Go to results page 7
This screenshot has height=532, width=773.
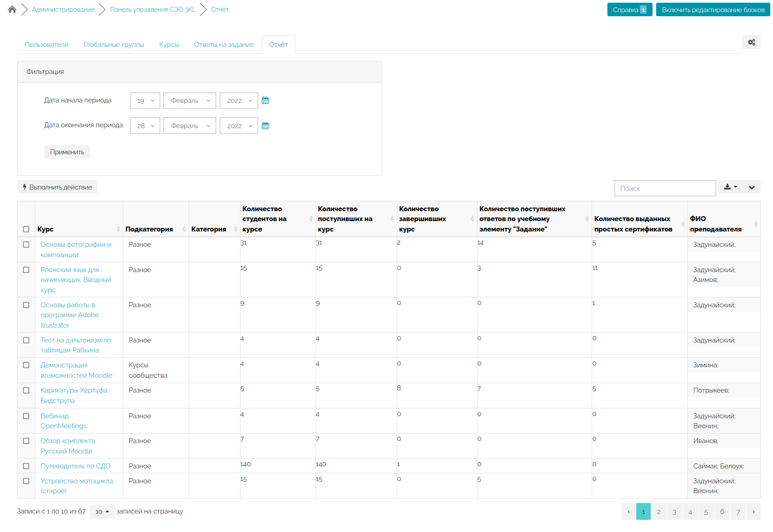pos(738,512)
